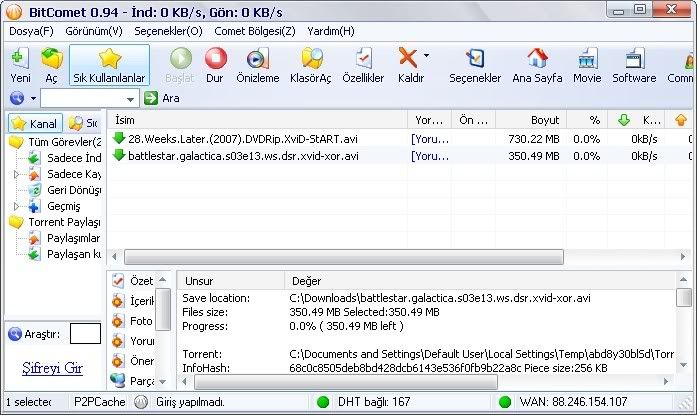
Task: Open the İçerik detail tab
Action: (x=132, y=301)
